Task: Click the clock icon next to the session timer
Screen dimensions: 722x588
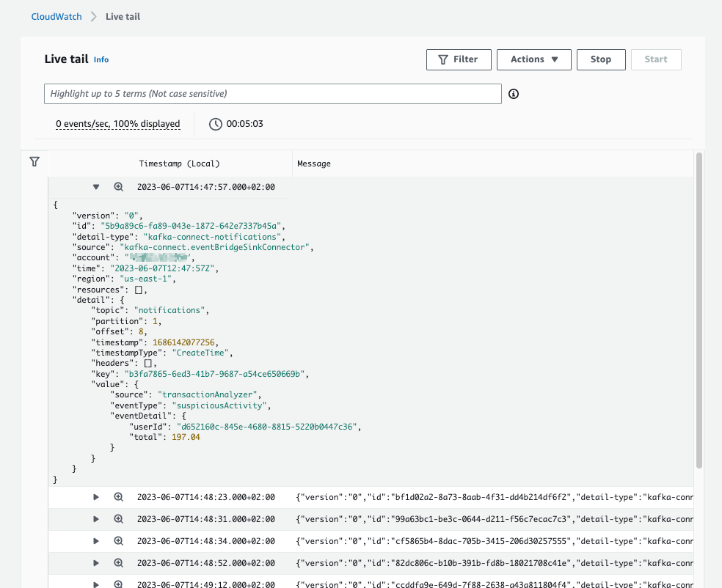Action: [215, 123]
